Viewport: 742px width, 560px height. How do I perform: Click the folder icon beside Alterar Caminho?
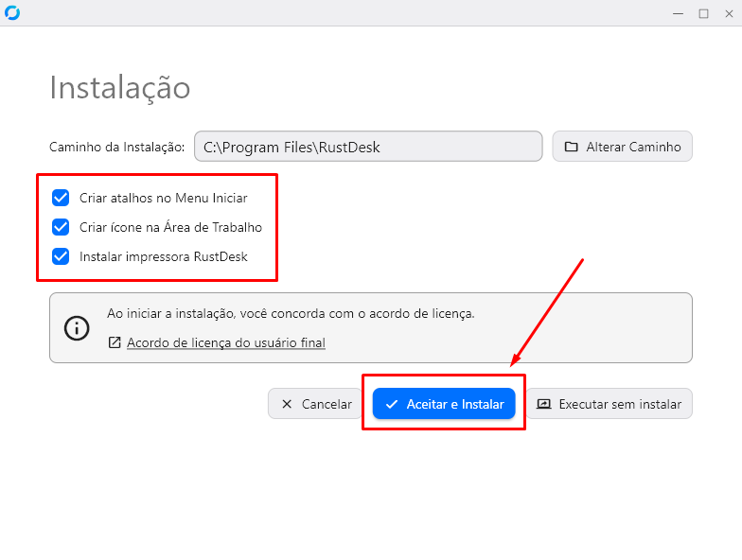click(571, 147)
